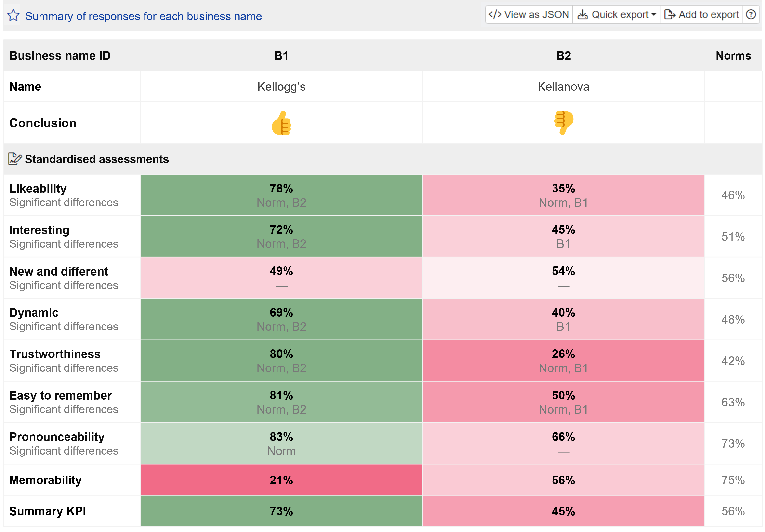The height and width of the screenshot is (532, 765).
Task: Click the thumbs down conclusion for Kellanova
Action: 563,123
